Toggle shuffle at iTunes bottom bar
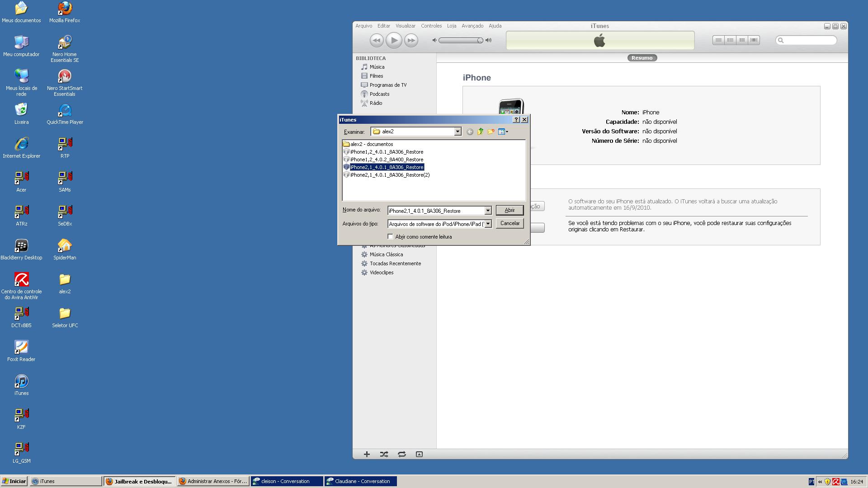The width and height of the screenshot is (868, 488). (x=384, y=454)
